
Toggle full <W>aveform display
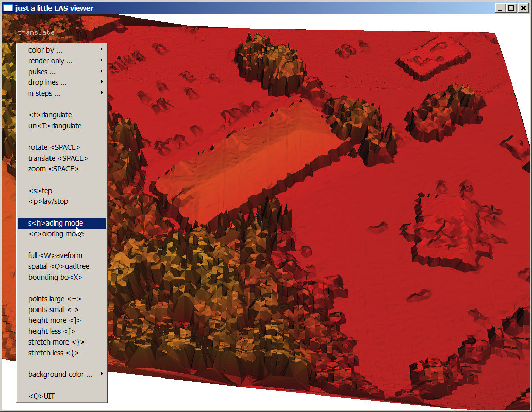55,255
